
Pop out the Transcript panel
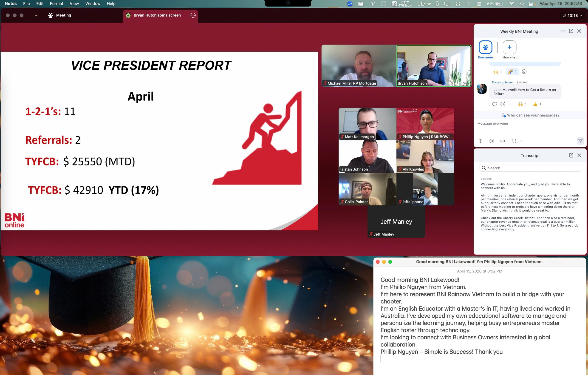[x=571, y=155]
